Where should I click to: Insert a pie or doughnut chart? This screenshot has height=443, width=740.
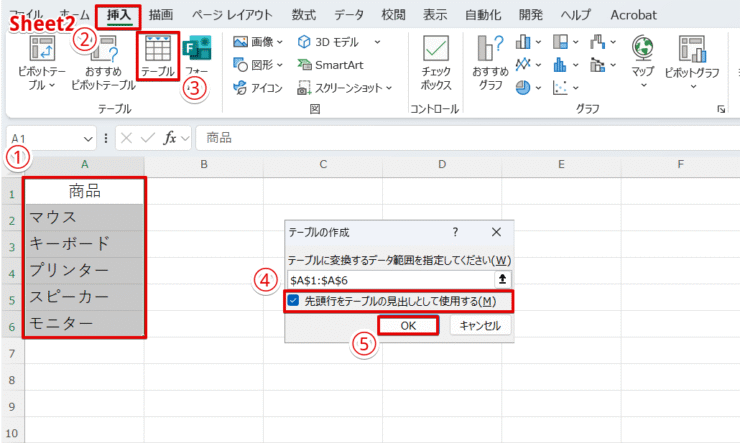point(523,87)
